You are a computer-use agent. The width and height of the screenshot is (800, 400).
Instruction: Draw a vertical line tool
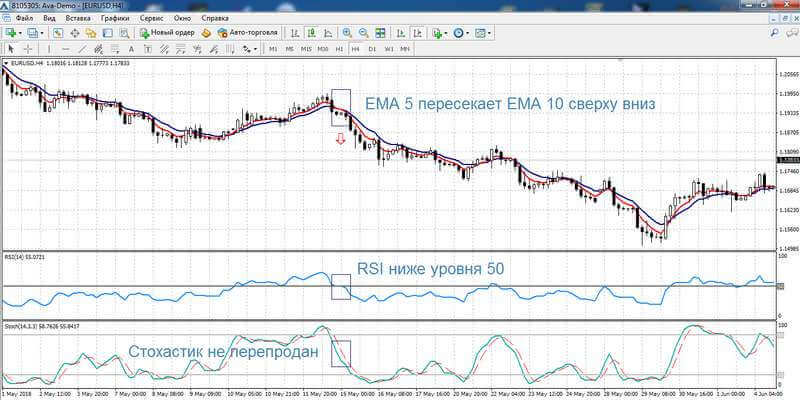(x=49, y=49)
